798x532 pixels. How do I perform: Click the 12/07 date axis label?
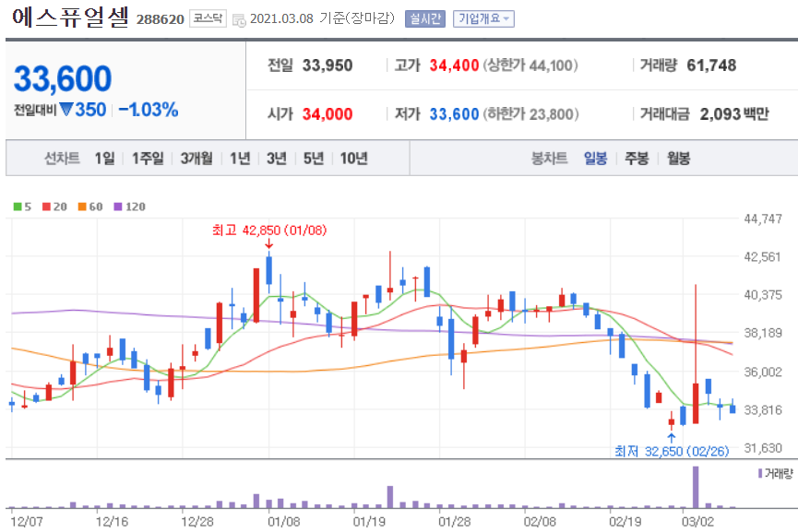tap(27, 522)
